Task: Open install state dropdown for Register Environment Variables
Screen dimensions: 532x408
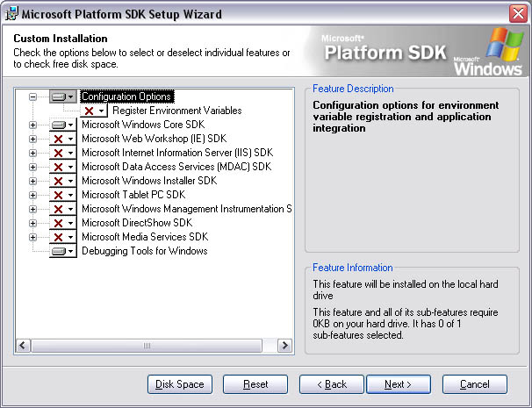Action: coord(94,111)
